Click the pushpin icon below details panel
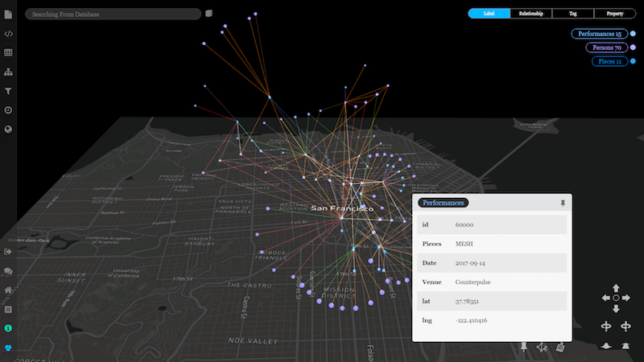This screenshot has width=644, height=362. pyautogui.click(x=524, y=347)
